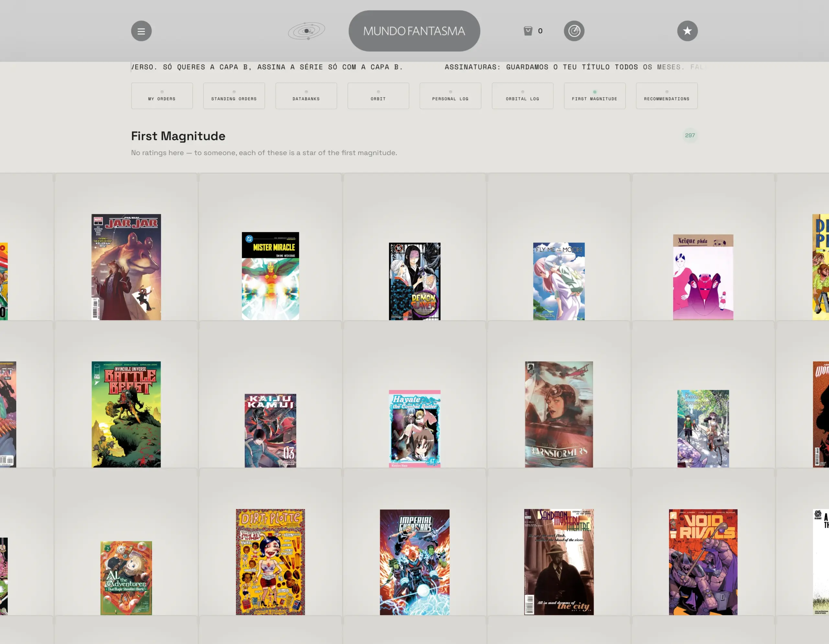829x644 pixels.
Task: Click the 'No ratings here' description text
Action: pyautogui.click(x=264, y=153)
